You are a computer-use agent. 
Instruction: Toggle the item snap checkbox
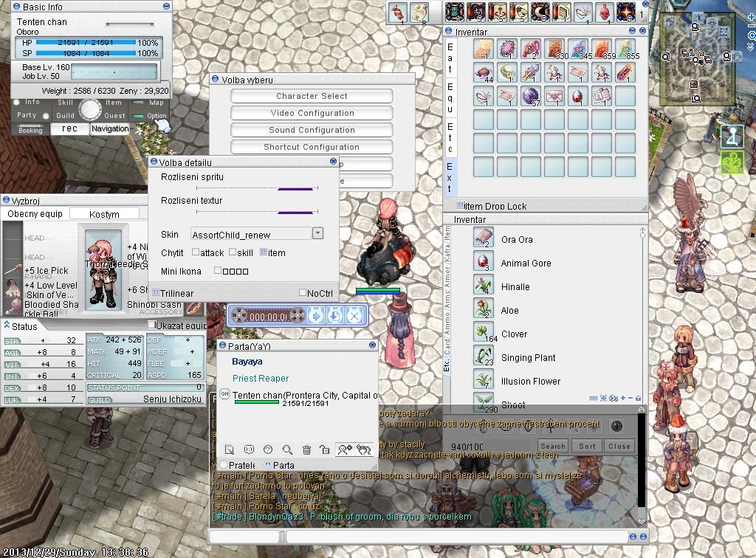coord(264,252)
